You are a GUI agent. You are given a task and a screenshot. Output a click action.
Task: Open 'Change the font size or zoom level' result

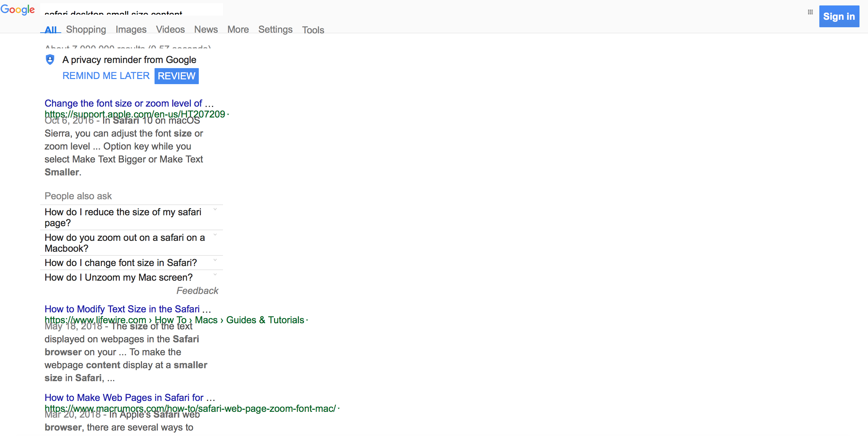click(x=129, y=103)
